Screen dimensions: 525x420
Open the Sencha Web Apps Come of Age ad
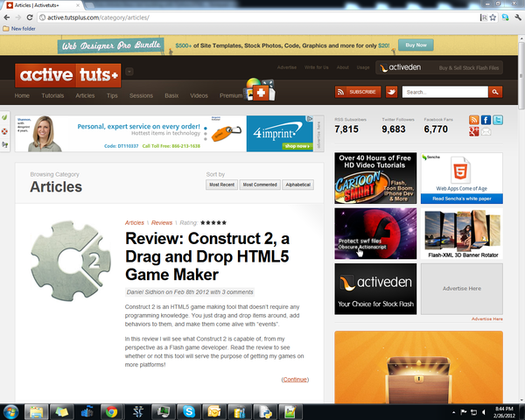462,178
